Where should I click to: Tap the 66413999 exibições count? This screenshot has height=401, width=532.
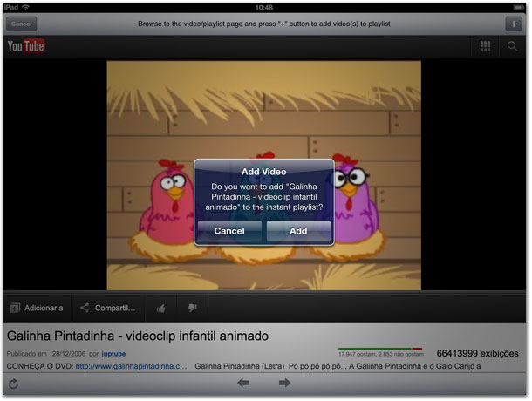(477, 354)
